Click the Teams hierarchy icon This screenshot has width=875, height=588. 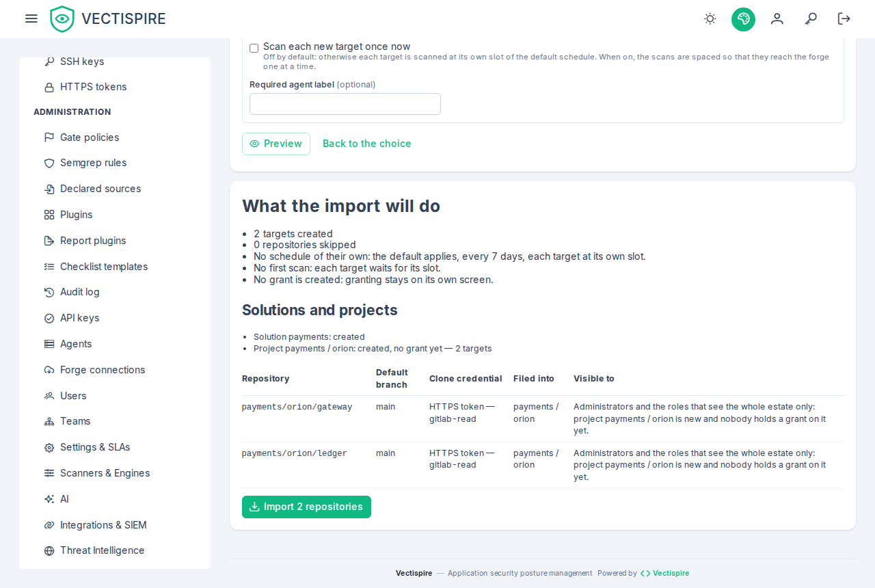pyautogui.click(x=49, y=422)
